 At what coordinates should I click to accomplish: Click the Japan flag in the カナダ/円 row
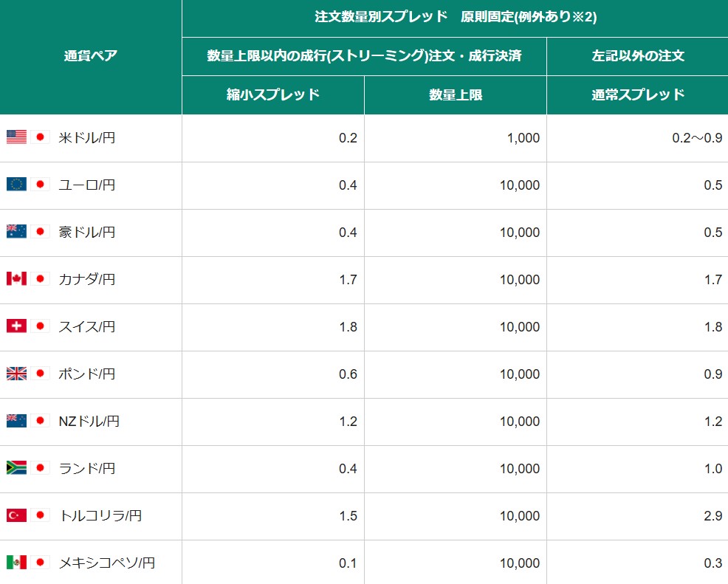tap(41, 278)
